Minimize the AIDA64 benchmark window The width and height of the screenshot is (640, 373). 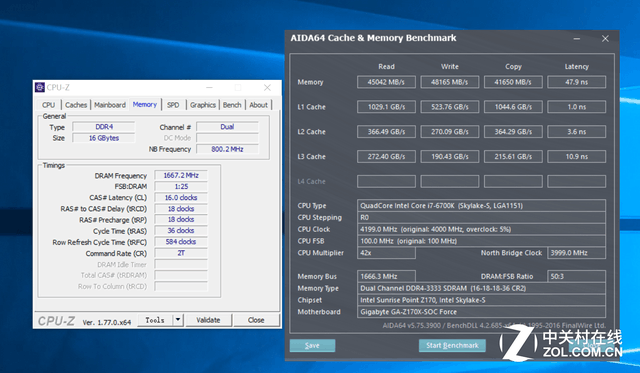(577, 38)
